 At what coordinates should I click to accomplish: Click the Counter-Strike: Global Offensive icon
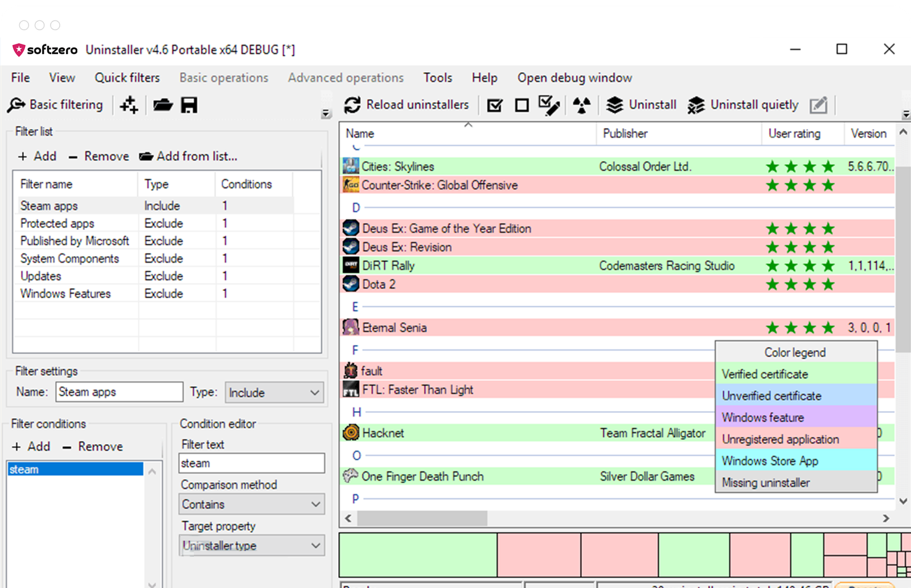pos(351,185)
